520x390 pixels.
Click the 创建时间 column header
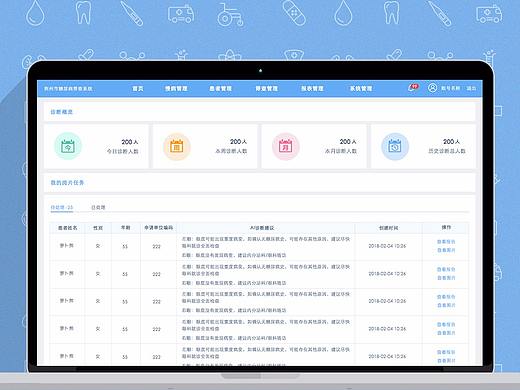tap(388, 228)
